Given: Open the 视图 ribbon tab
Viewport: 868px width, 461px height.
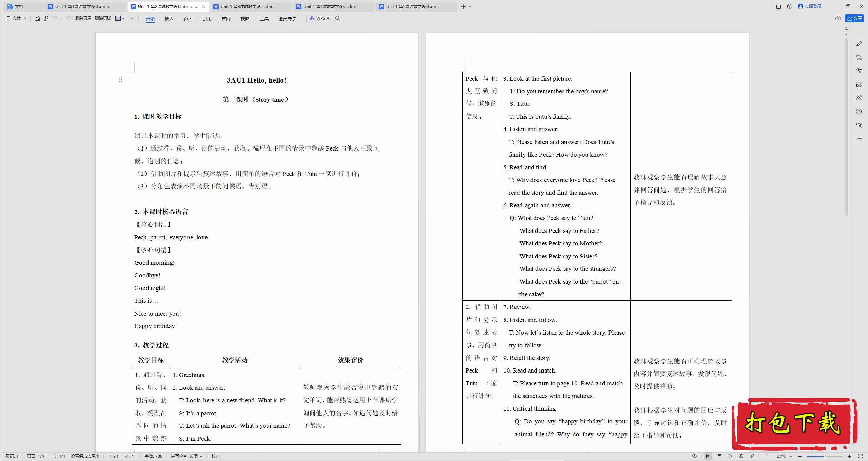Looking at the screenshot, I should click(x=245, y=19).
